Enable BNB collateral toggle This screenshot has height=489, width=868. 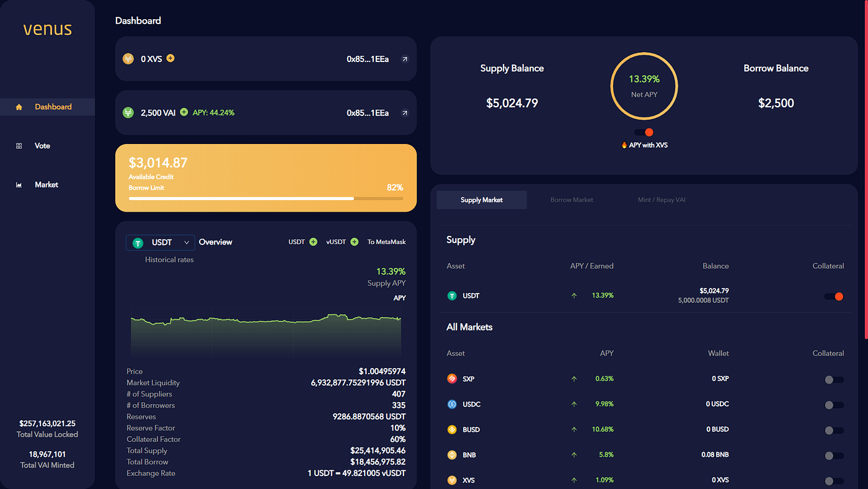point(834,456)
